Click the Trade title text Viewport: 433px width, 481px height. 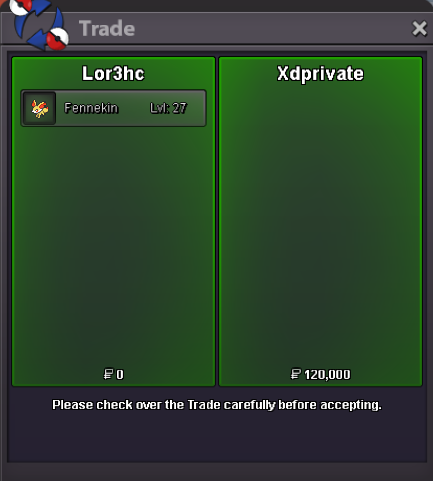[x=107, y=28]
